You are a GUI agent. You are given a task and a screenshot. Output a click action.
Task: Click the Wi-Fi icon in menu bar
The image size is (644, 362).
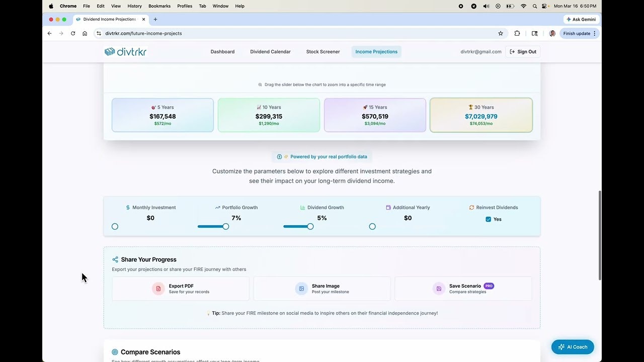coord(523,6)
